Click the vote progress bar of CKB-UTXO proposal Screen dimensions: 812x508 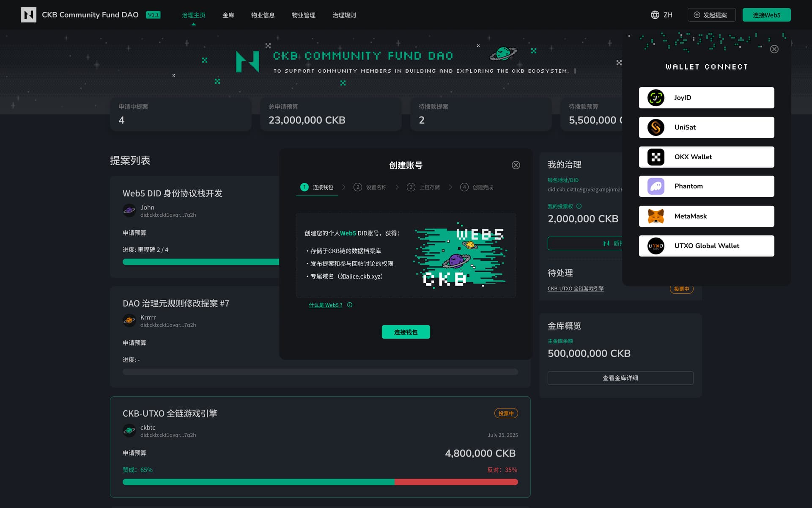[x=320, y=482]
